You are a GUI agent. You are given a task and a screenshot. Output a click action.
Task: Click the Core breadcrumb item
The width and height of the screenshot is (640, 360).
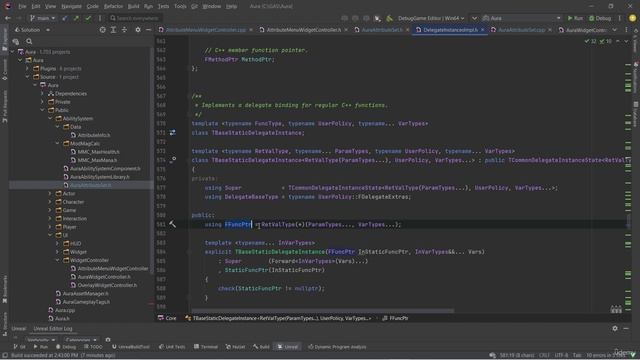[167, 318]
